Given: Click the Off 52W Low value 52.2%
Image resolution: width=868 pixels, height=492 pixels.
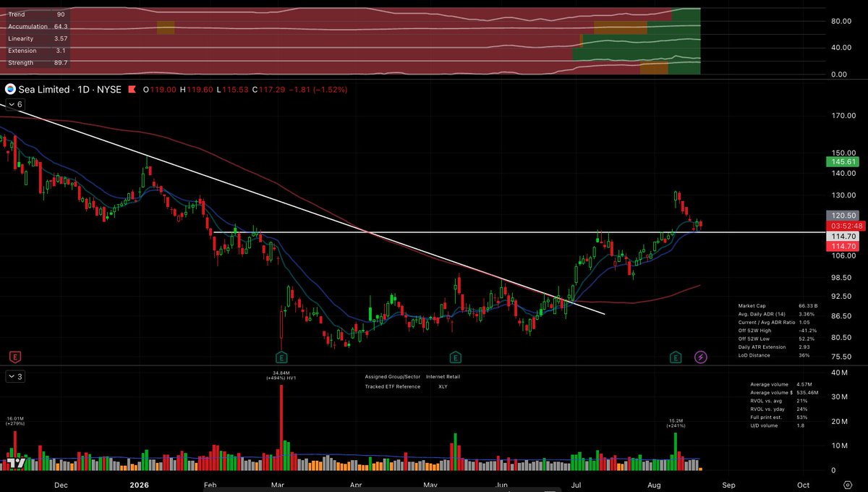Looking at the screenshot, I should point(806,339).
